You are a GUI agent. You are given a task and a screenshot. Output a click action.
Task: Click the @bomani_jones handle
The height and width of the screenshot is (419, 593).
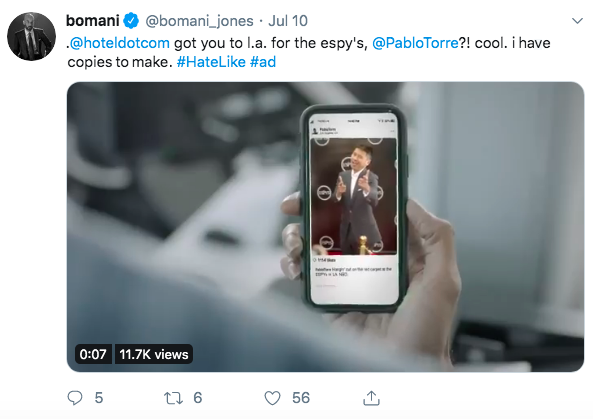[x=199, y=21]
